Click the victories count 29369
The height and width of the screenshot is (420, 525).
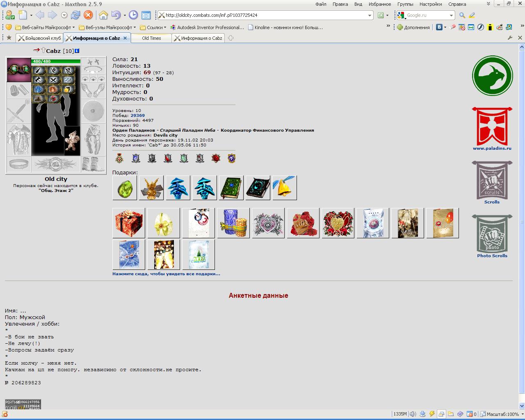137,116
